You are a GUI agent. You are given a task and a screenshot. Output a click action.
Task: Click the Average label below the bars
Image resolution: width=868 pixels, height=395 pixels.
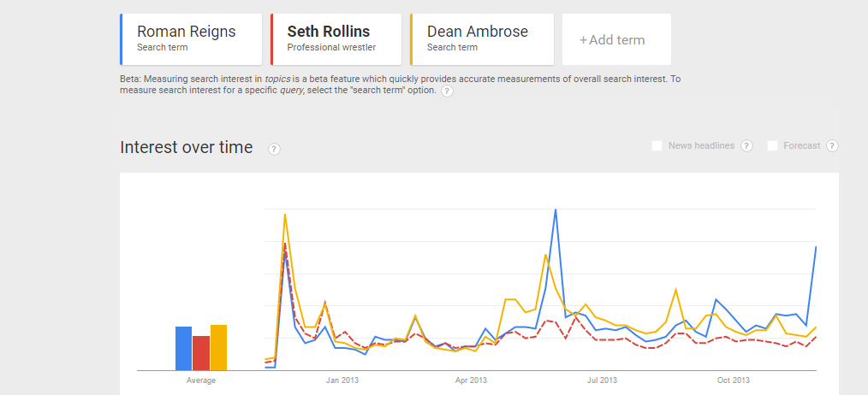(201, 380)
